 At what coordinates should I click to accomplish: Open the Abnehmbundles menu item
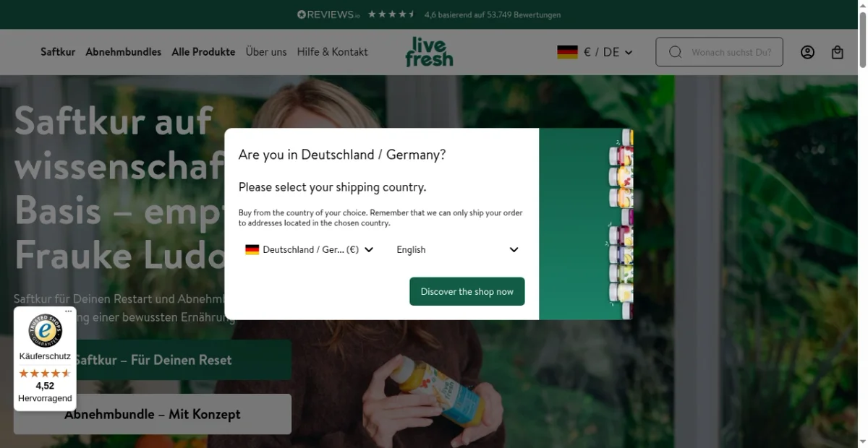click(x=124, y=52)
